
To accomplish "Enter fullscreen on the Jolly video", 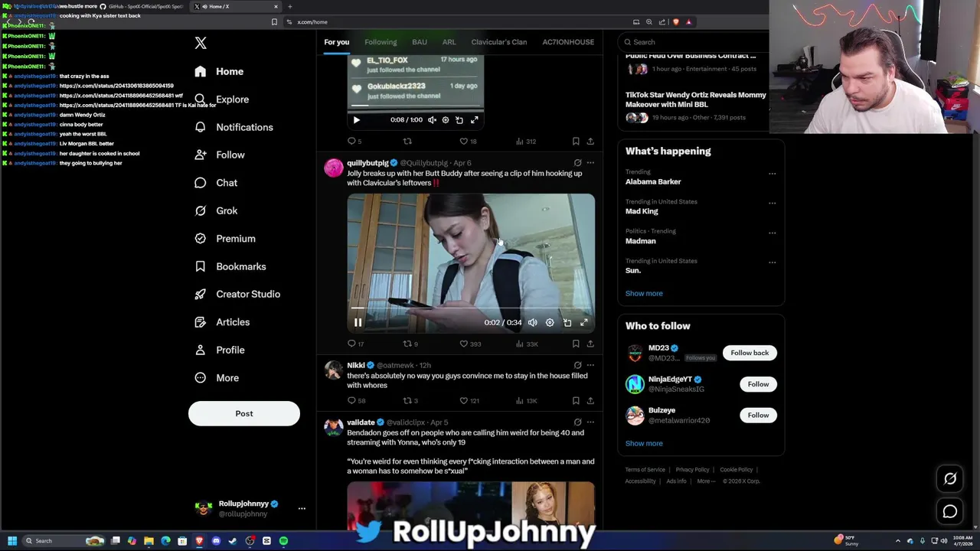I will [584, 322].
